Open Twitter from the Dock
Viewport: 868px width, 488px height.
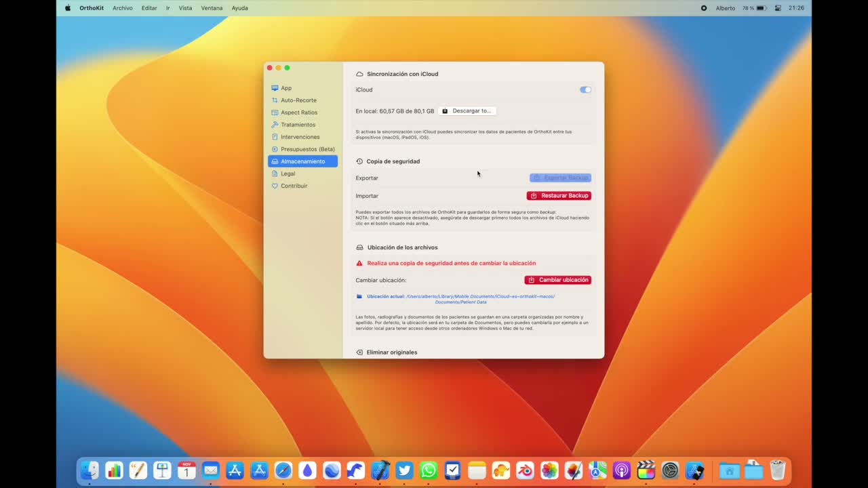click(404, 470)
